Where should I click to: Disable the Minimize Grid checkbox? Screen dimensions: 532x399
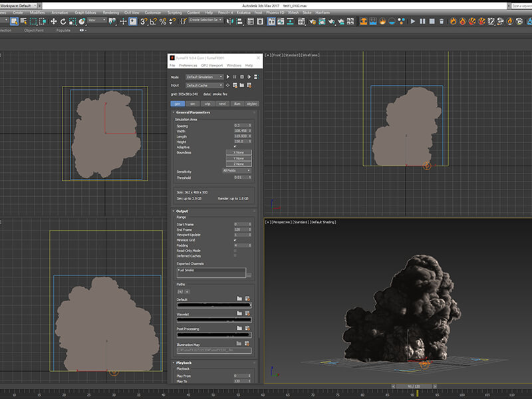[x=235, y=240]
